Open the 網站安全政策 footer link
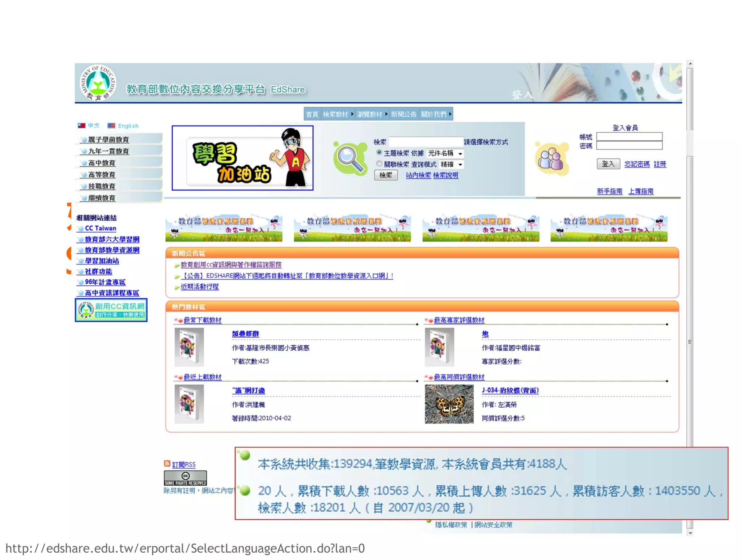The height and width of the screenshot is (560, 741). [493, 525]
